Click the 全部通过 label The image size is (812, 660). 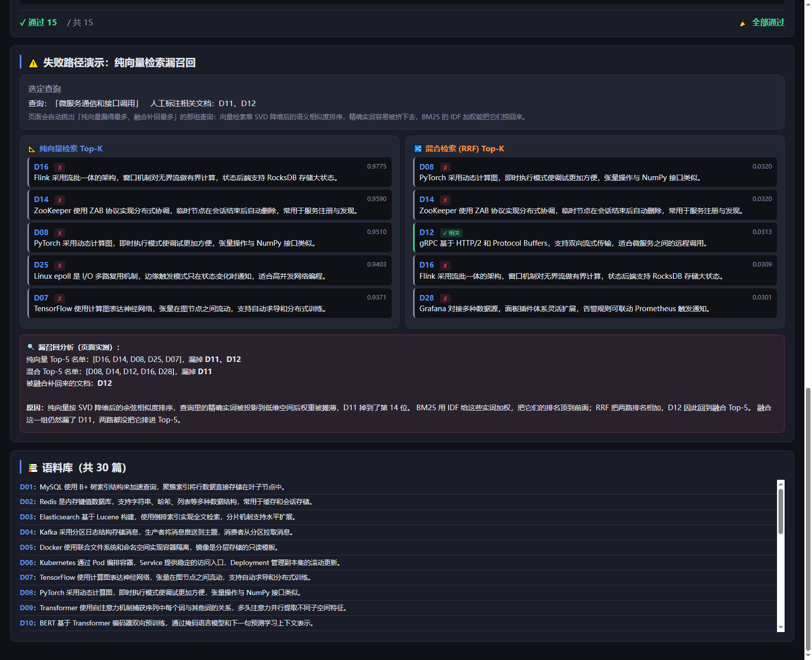768,22
